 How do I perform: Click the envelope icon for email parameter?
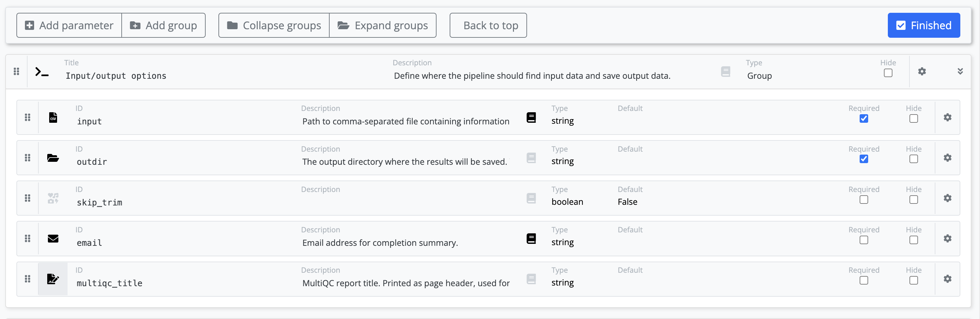pyautogui.click(x=53, y=239)
